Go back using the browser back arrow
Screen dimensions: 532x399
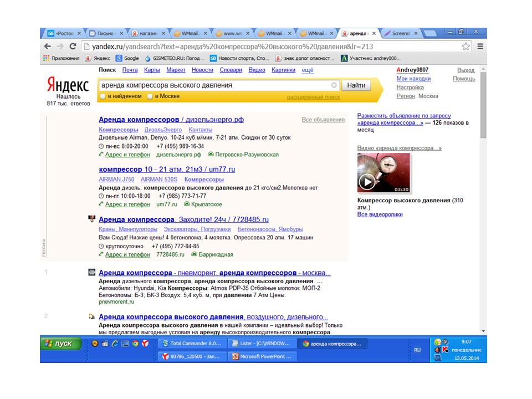point(48,47)
